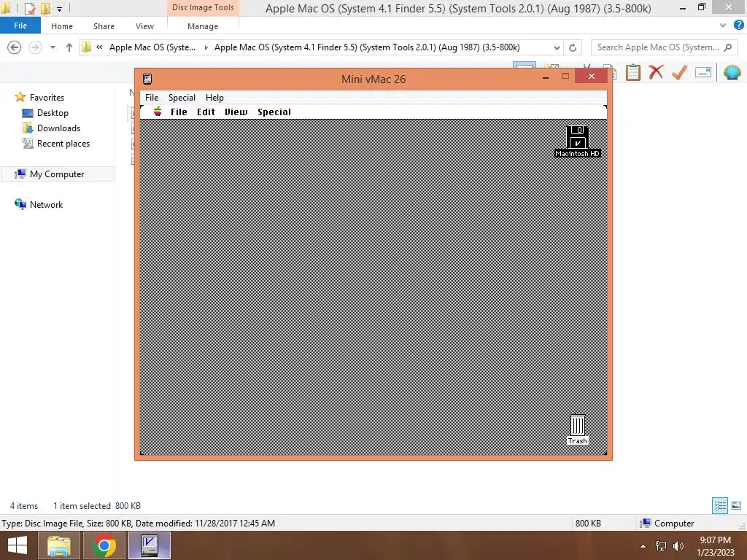This screenshot has width=747, height=560.
Task: Expand the Explorer ribbon chevron
Action: pyautogui.click(x=723, y=26)
